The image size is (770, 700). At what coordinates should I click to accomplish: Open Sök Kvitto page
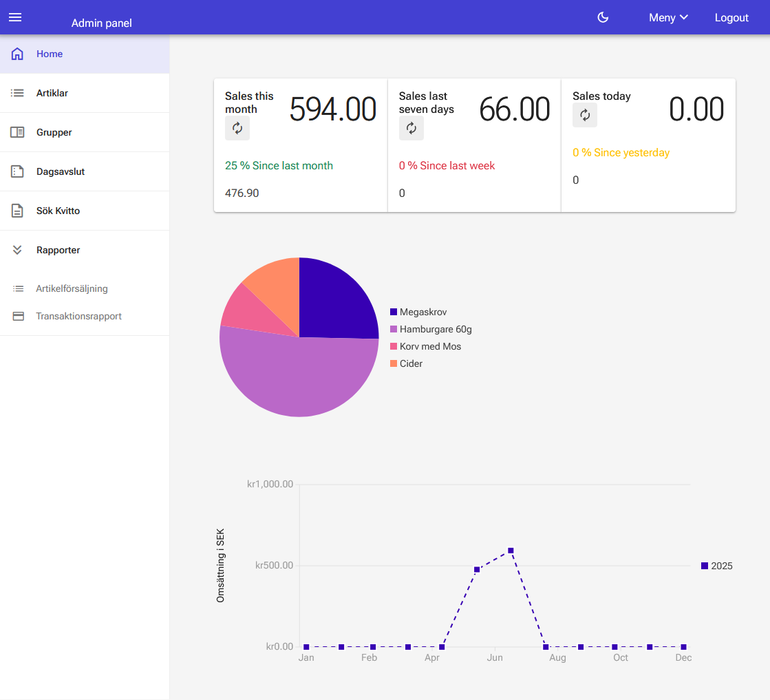(x=58, y=211)
